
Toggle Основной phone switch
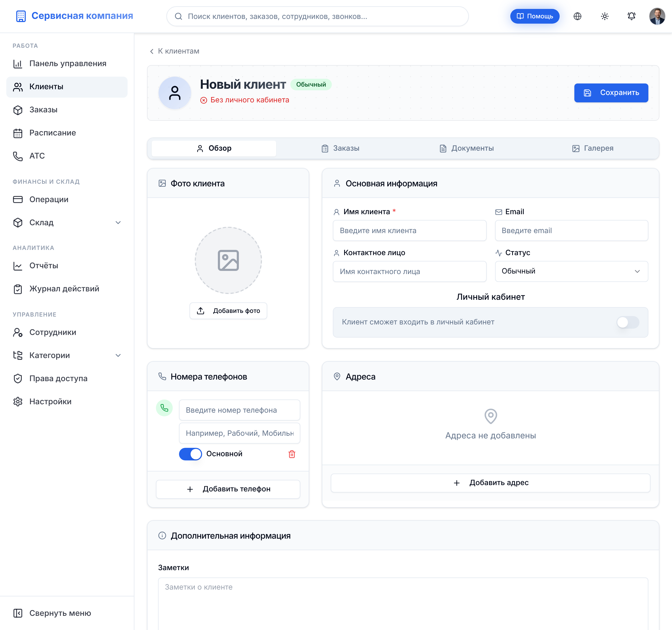coord(190,454)
